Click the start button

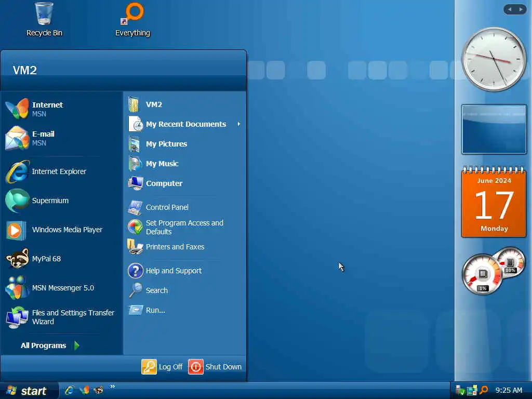29,391
